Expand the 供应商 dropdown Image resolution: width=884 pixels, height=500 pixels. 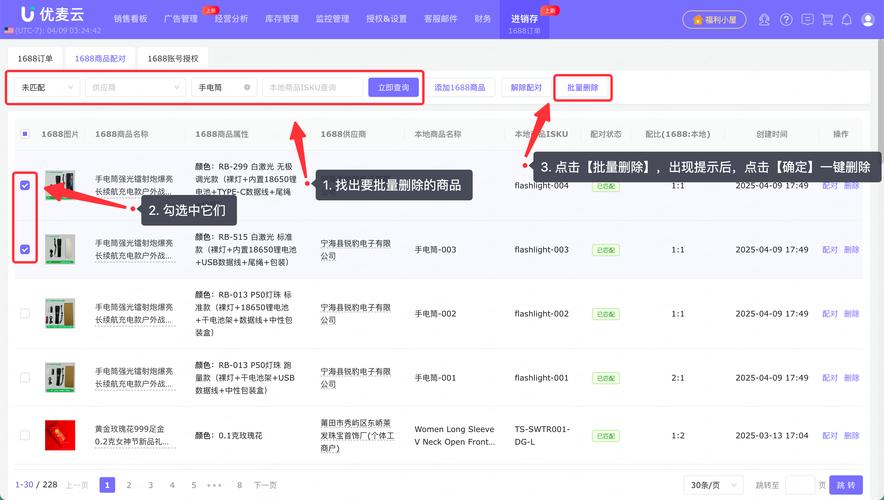(135, 87)
